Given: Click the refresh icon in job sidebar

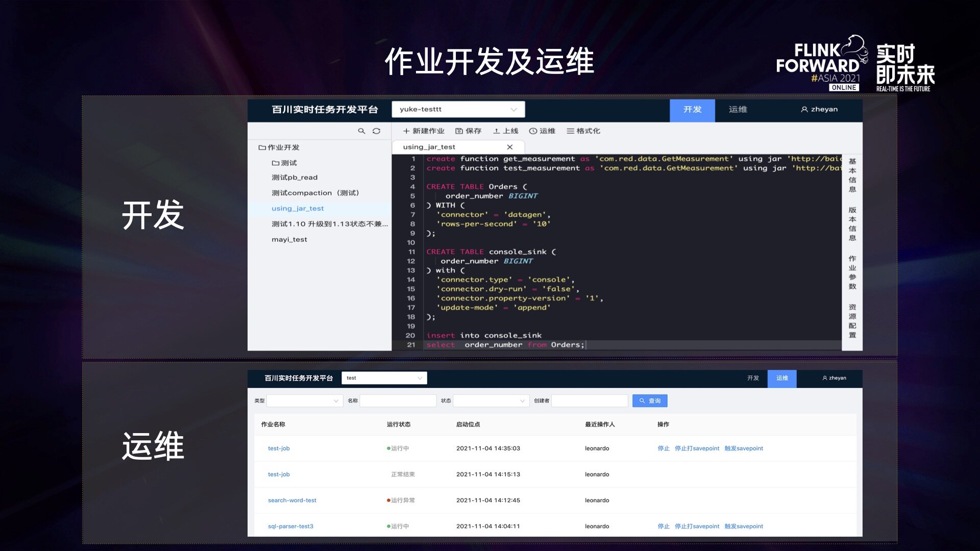Looking at the screenshot, I should [x=376, y=131].
